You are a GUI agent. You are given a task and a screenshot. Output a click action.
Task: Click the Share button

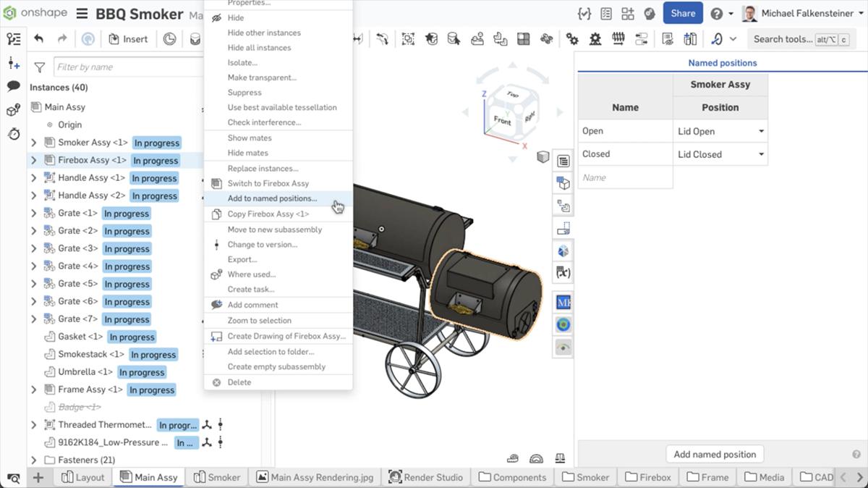(x=682, y=12)
